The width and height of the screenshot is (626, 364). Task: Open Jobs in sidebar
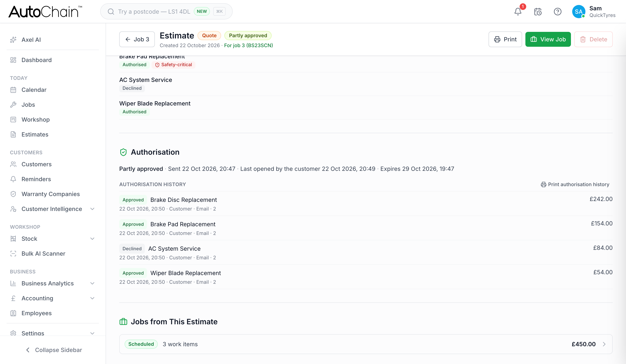(53, 105)
